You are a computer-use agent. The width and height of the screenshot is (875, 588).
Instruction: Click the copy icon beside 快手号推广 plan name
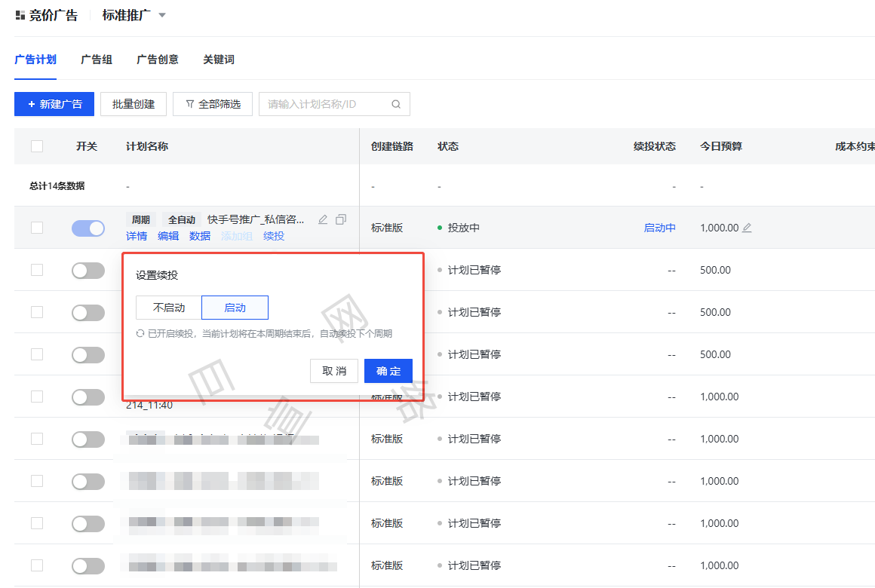[x=340, y=219]
